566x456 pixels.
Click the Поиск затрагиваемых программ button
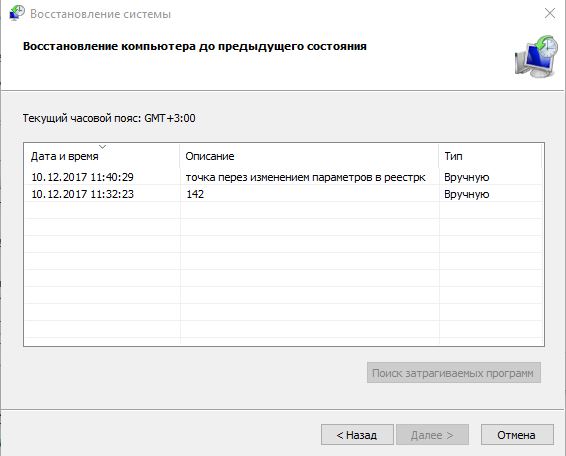click(454, 373)
